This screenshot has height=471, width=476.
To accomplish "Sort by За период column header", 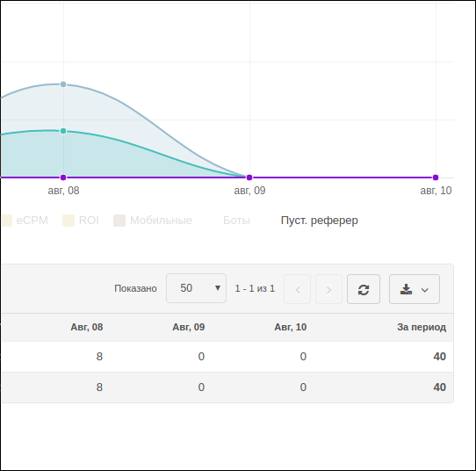I will coord(422,328).
